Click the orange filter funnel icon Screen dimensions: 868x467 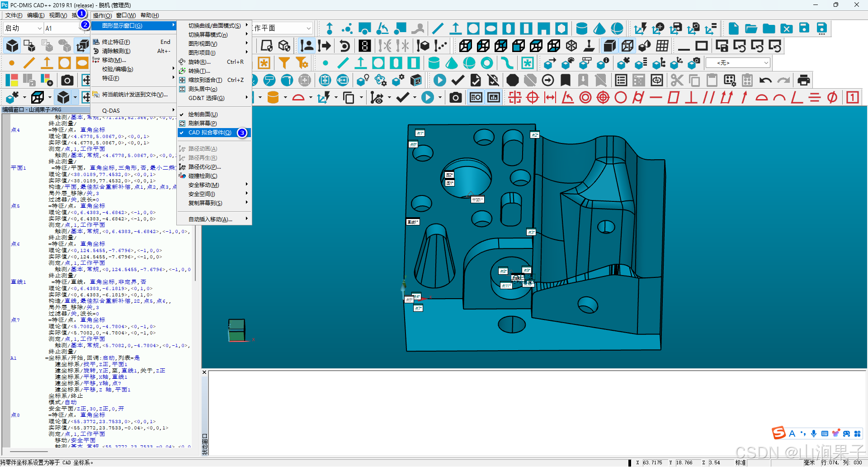(284, 63)
